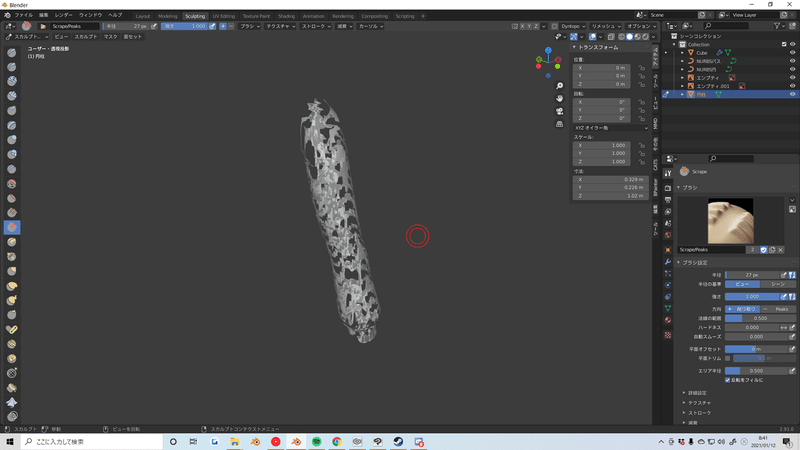Switch to the Shading workspace tab
Image resolution: width=800 pixels, height=450 pixels.
point(286,16)
